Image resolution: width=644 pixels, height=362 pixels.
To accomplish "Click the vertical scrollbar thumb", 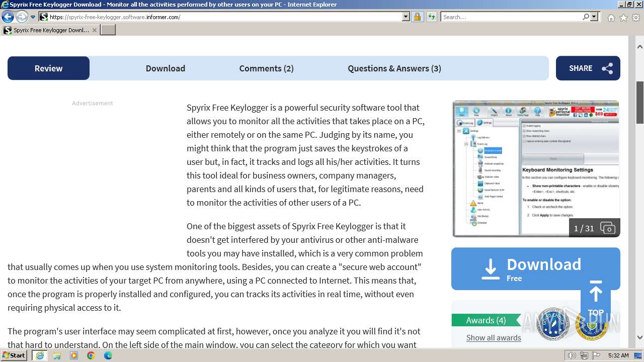I will (640, 102).
